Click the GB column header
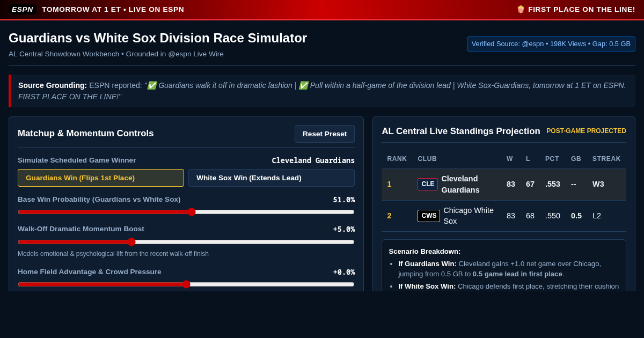This screenshot has height=338, width=644. click(x=576, y=159)
